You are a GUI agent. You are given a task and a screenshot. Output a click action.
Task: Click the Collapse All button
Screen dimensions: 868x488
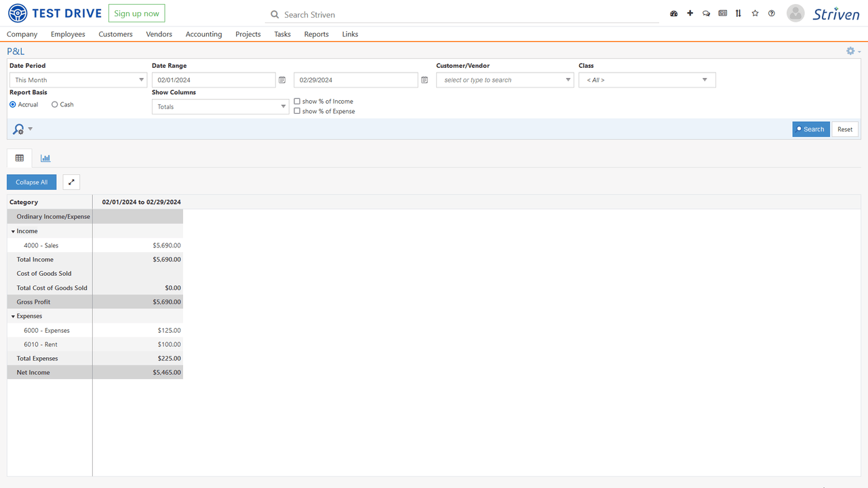click(32, 182)
